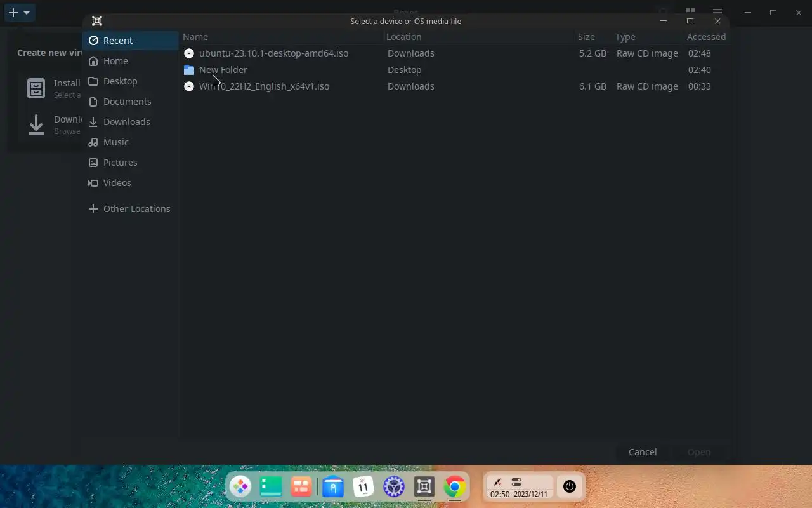This screenshot has width=812, height=508.
Task: Open Videos in the sidebar
Action: click(130, 183)
